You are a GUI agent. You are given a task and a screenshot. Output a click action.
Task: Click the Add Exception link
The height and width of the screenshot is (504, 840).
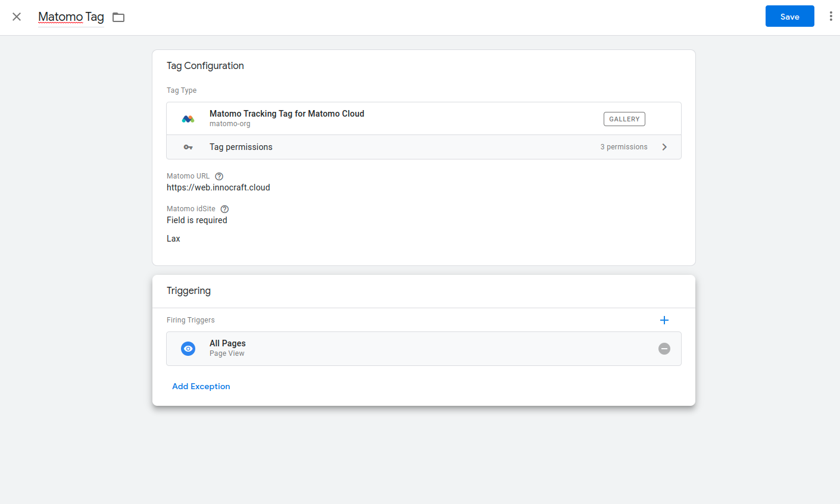coord(201,386)
